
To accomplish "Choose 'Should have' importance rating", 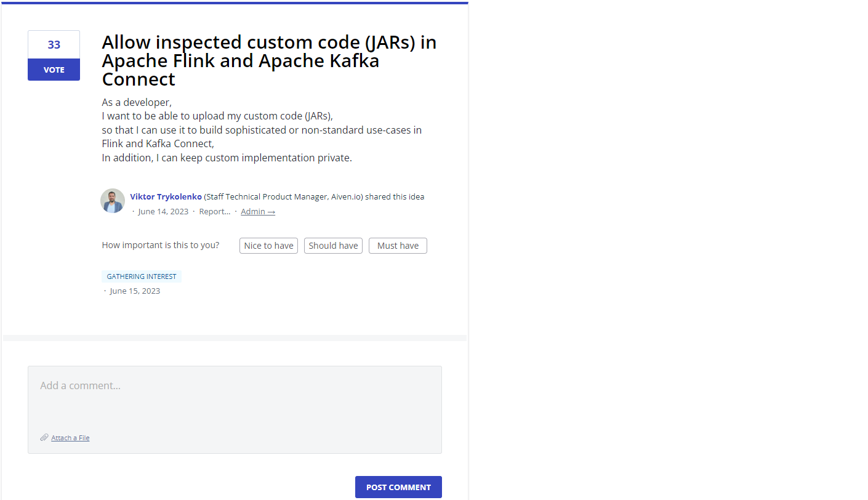I will tap(333, 246).
